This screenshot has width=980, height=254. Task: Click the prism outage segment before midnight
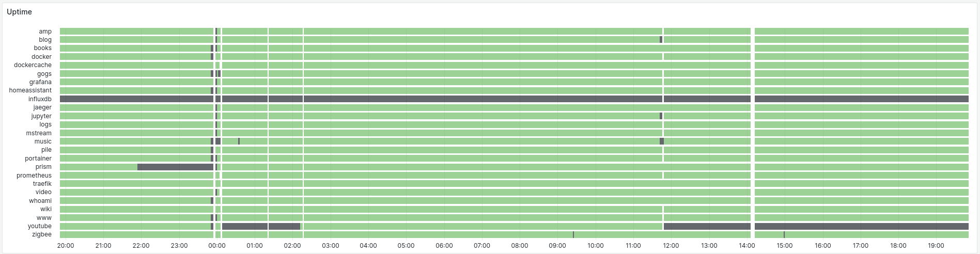[175, 167]
